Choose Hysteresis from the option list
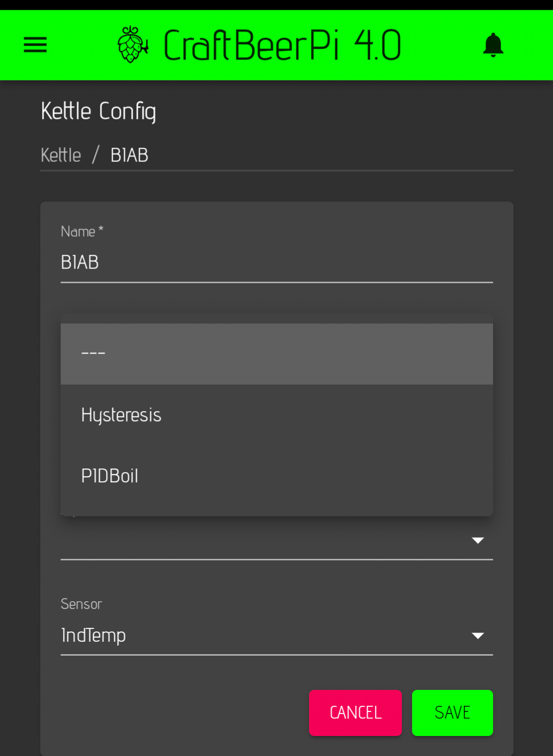Image resolution: width=553 pixels, height=756 pixels. pyautogui.click(x=276, y=415)
